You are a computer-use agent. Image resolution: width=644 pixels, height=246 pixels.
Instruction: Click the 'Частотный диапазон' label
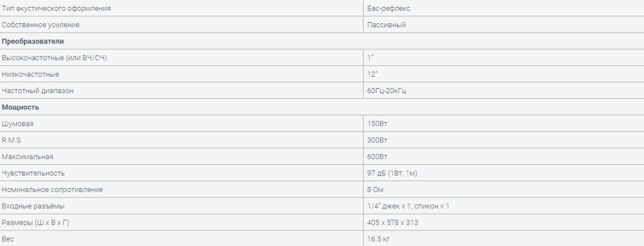point(38,91)
